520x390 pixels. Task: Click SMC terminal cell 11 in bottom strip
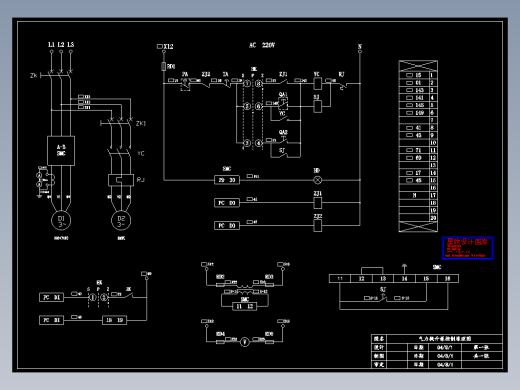[x=340, y=279]
